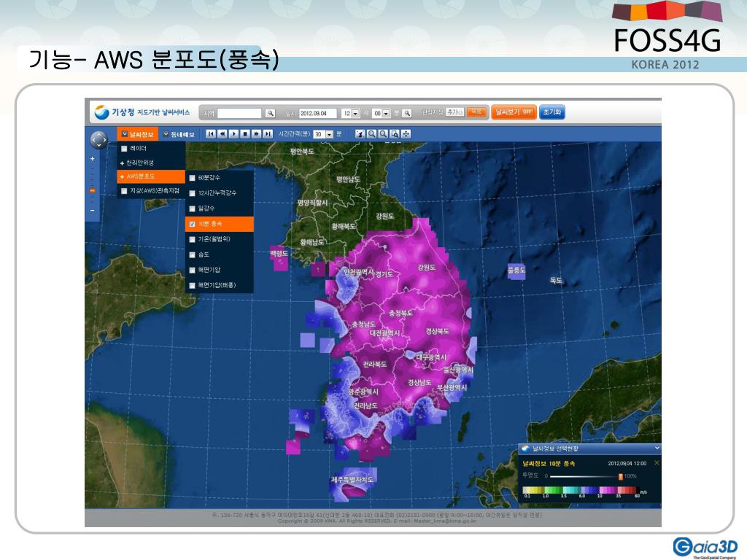Click the circular map navigation compass
Image resolution: width=747 pixels, height=560 pixels.
[99, 139]
